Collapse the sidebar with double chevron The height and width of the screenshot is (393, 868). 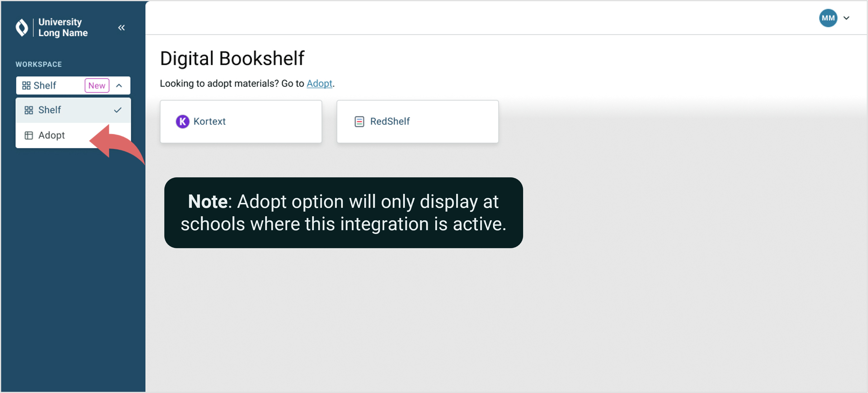tap(121, 28)
